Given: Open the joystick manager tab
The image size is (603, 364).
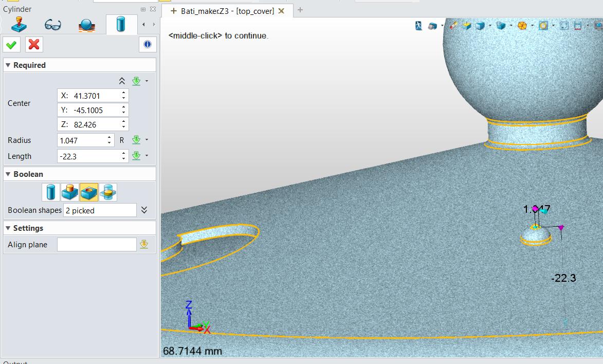Looking at the screenshot, I should (x=19, y=24).
